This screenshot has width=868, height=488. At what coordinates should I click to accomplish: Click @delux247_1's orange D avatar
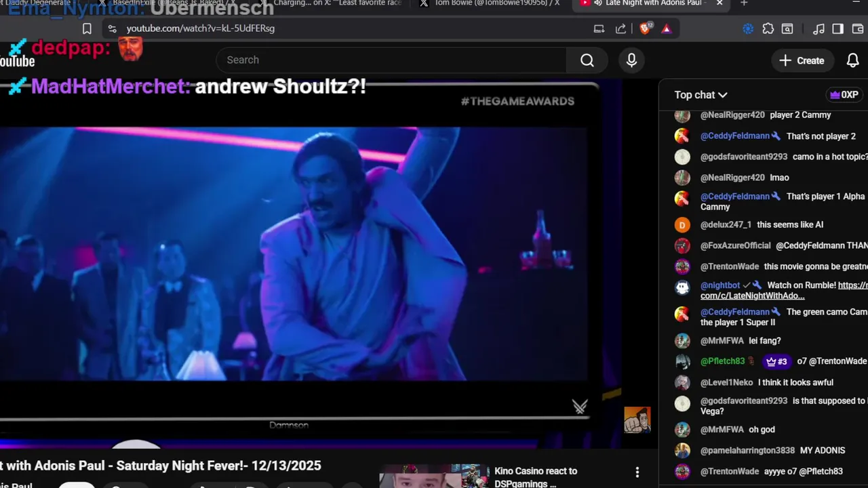682,225
